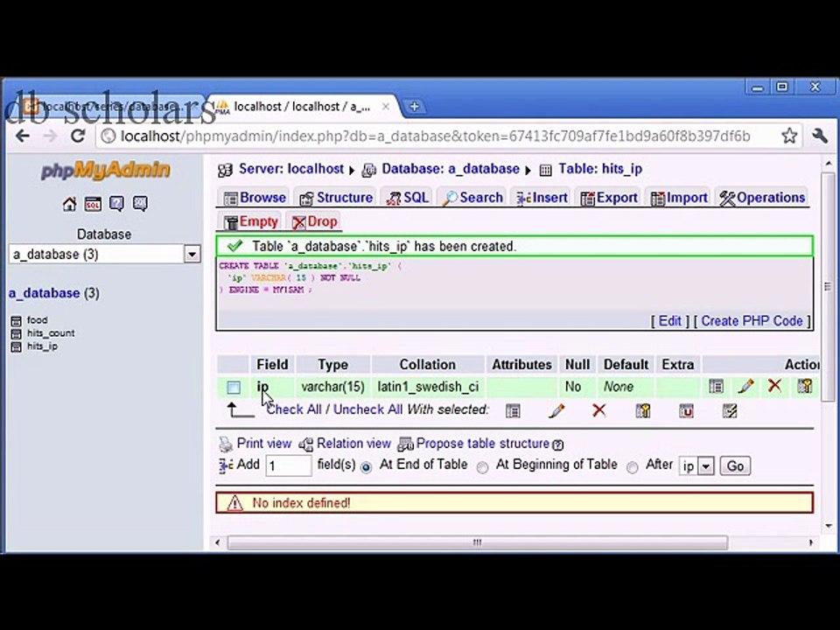Screen dimensions: 840x630
Task: Click the browse icon in the ip row
Action: pyautogui.click(x=717, y=386)
